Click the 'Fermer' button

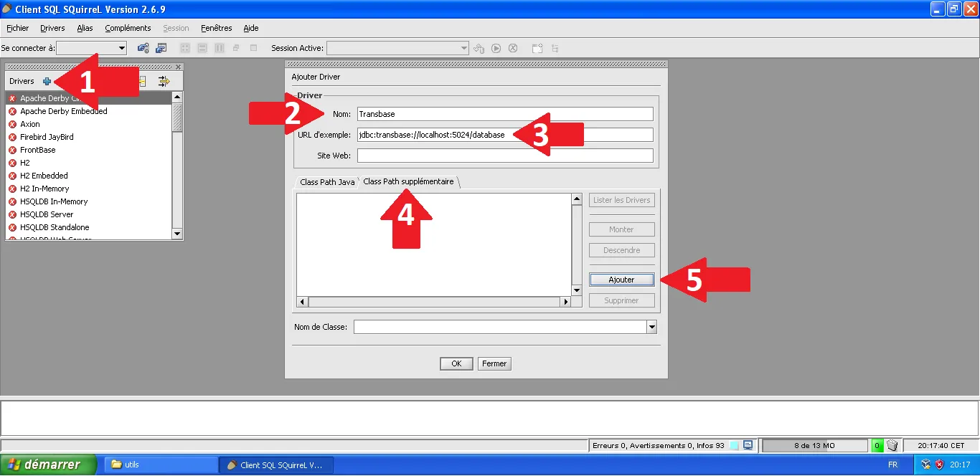click(x=494, y=363)
